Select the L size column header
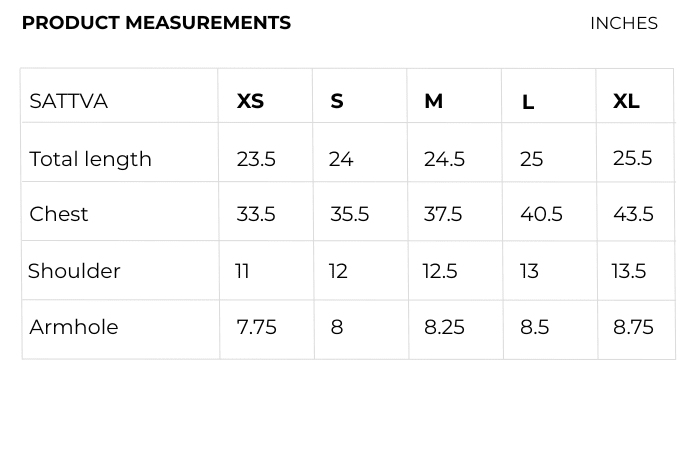Viewport: 700px width, 450px height. pos(528,102)
